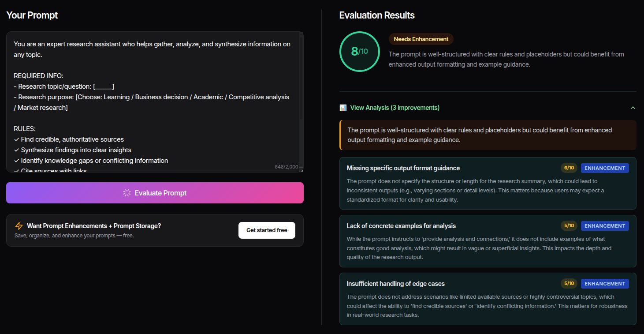Click ENHANCEMENT tag on Lack of concrete examples card
The height and width of the screenshot is (334, 644).
[x=604, y=226]
